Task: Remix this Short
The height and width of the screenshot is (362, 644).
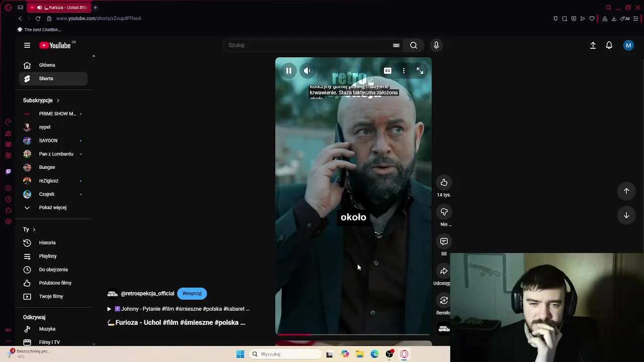Action: coord(444,301)
